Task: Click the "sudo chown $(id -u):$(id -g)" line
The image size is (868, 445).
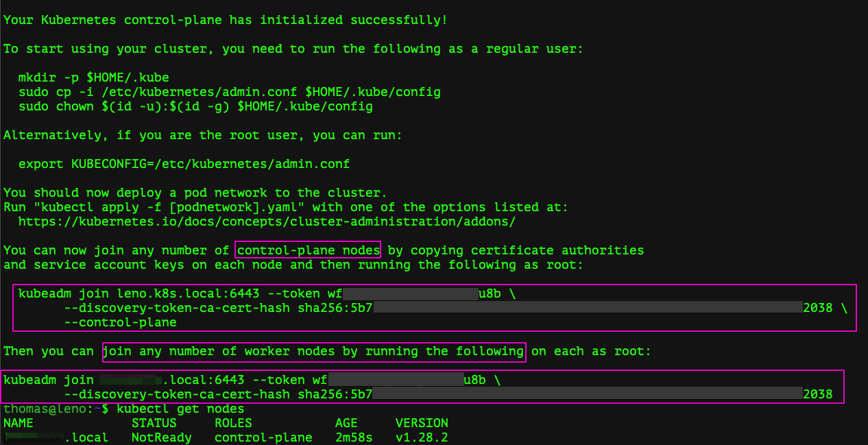Action: tap(195, 106)
